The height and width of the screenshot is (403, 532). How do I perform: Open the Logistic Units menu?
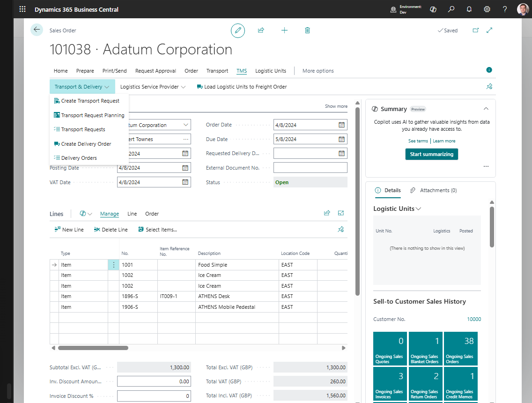point(271,71)
